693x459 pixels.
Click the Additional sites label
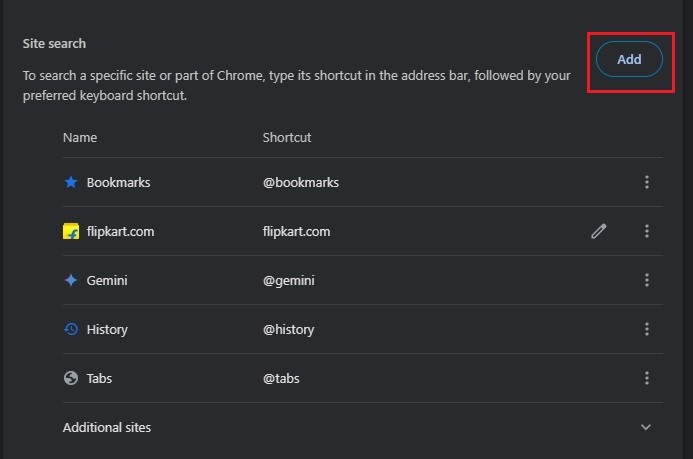[107, 428]
